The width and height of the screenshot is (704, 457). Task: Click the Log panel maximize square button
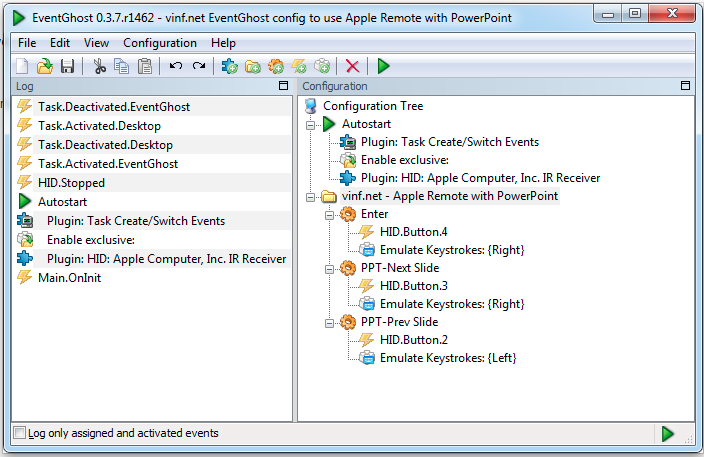[283, 87]
